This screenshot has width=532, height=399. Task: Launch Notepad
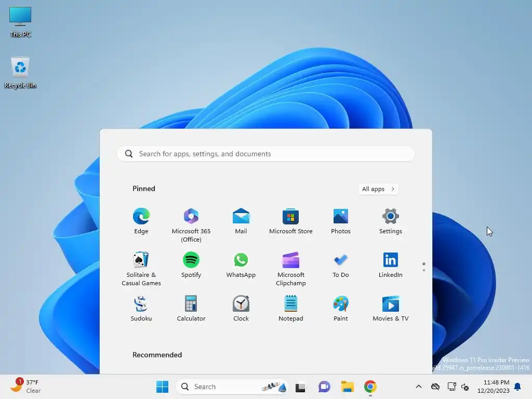point(291,309)
